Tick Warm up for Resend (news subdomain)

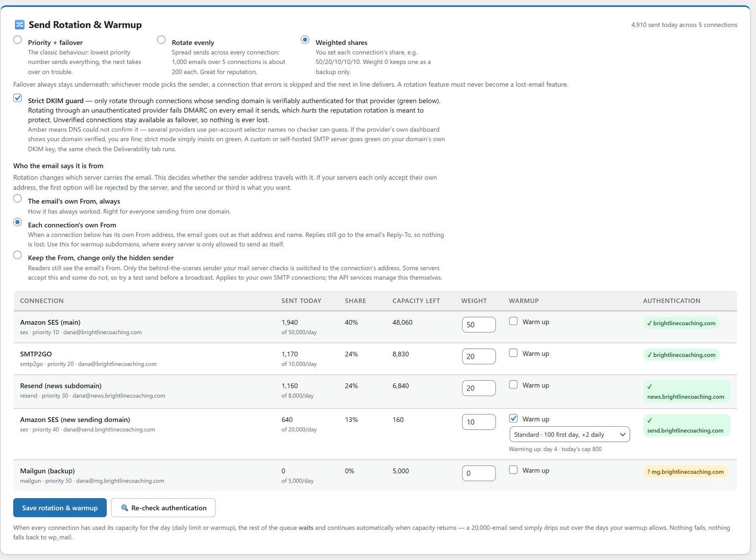click(x=513, y=385)
